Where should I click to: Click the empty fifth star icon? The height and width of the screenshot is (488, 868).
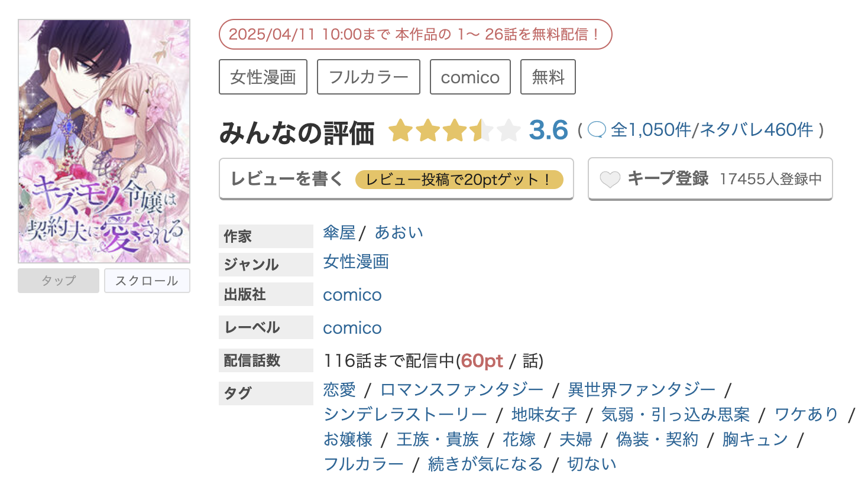[x=510, y=131]
